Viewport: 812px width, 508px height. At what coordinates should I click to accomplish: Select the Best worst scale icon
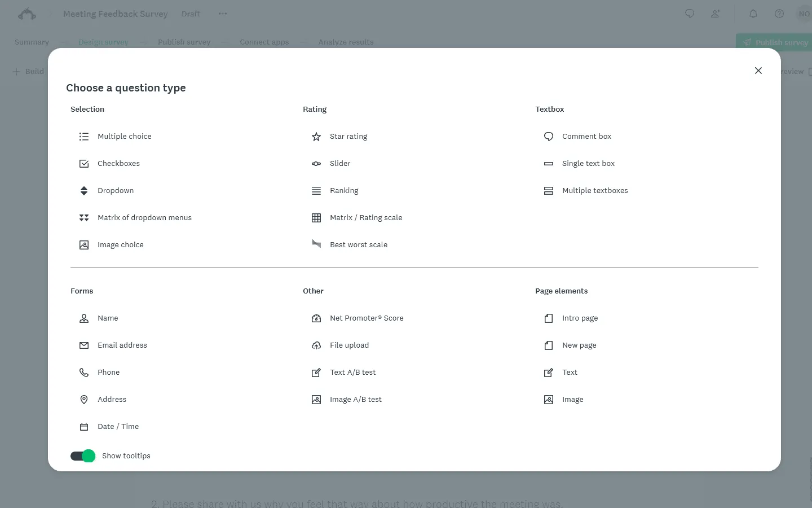(316, 244)
